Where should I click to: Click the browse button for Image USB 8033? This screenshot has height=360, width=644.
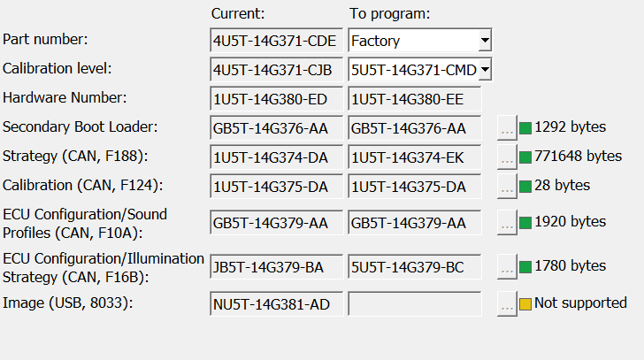coord(507,303)
